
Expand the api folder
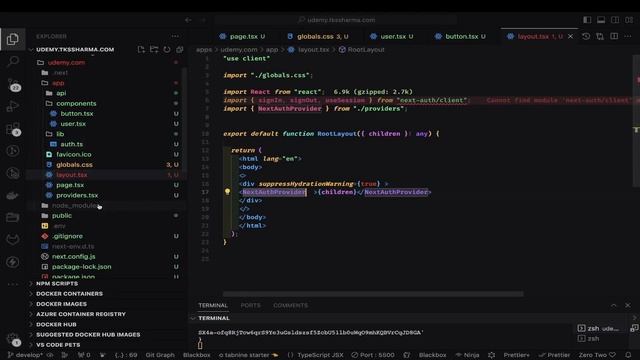click(61, 93)
